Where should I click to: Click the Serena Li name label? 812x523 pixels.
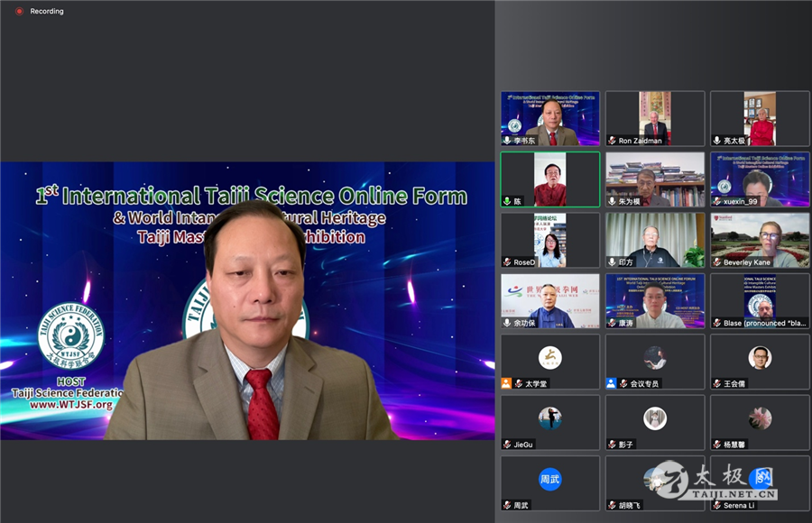pyautogui.click(x=740, y=506)
